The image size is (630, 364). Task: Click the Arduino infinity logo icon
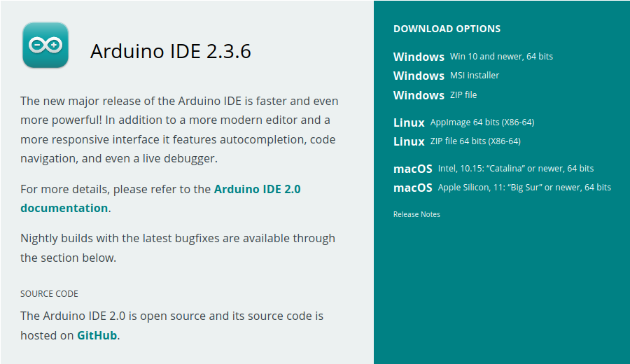tap(45, 45)
